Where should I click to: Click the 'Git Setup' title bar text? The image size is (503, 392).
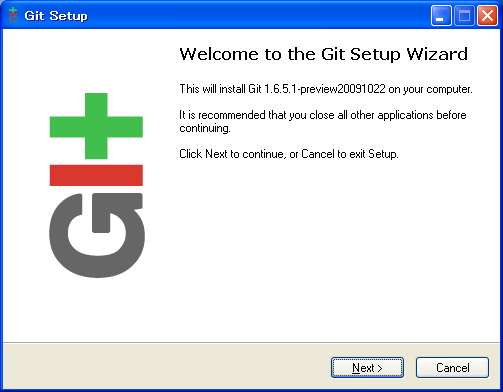coord(56,16)
